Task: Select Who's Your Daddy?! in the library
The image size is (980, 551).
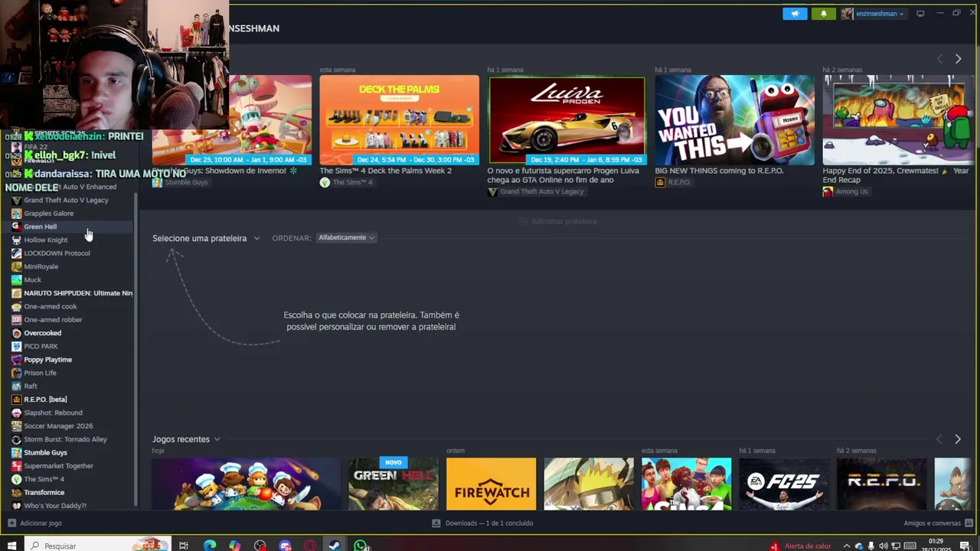Action: click(x=55, y=506)
